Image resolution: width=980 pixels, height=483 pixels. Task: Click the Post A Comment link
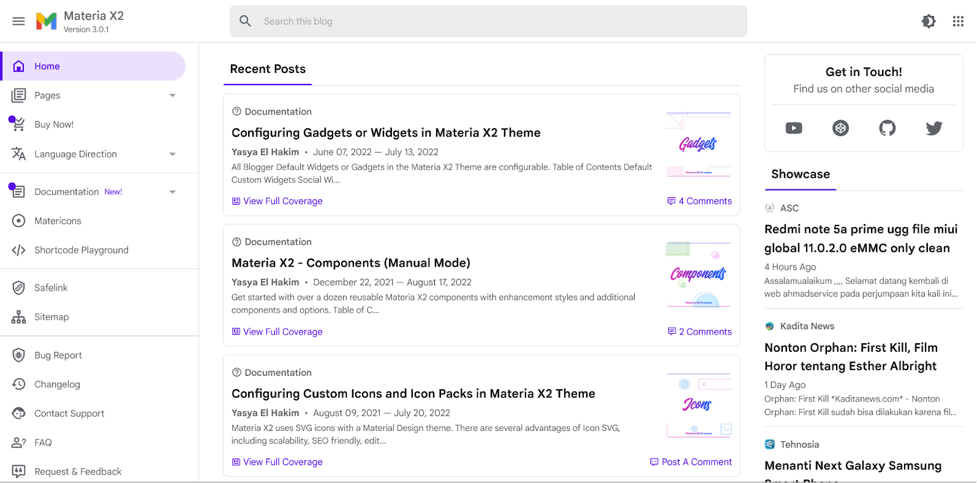(691, 462)
